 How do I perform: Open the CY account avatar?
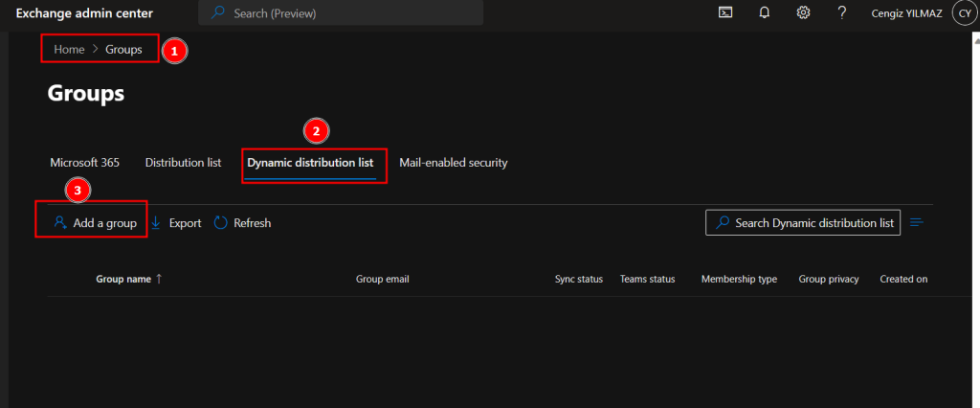(964, 13)
